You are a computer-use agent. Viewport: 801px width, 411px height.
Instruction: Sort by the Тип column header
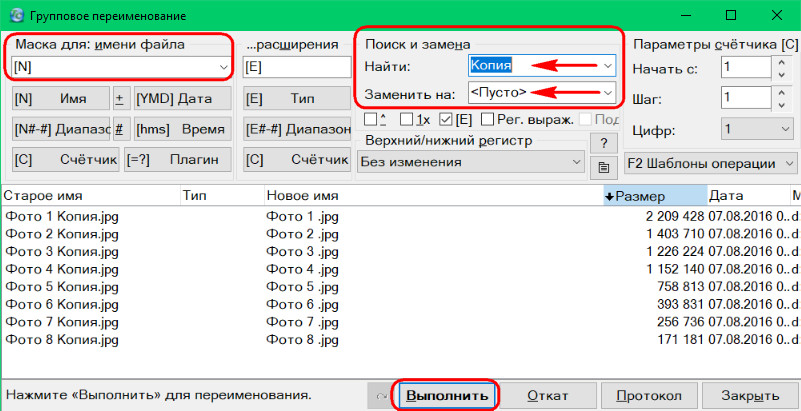pos(223,196)
